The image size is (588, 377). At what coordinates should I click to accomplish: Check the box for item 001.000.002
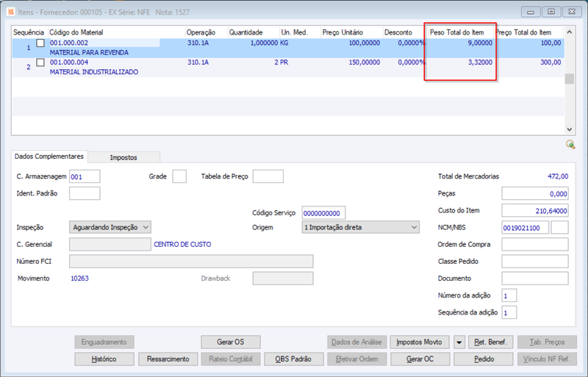click(40, 43)
